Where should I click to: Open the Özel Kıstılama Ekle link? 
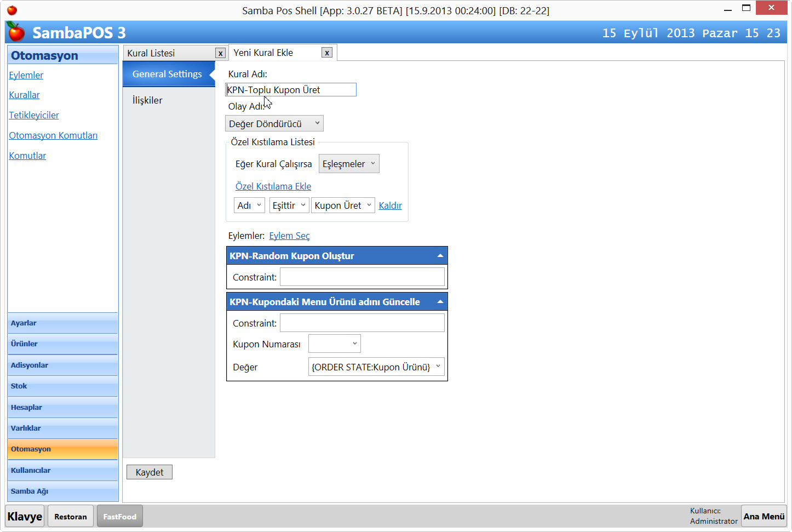[273, 186]
